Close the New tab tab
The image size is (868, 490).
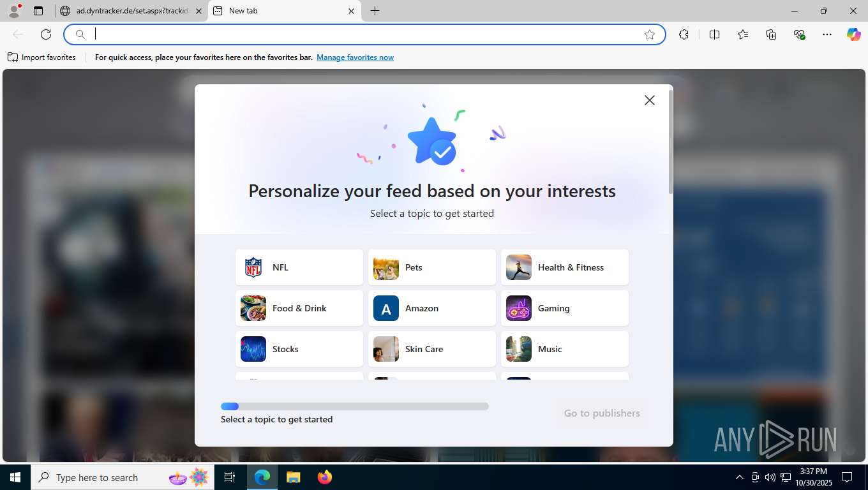351,11
